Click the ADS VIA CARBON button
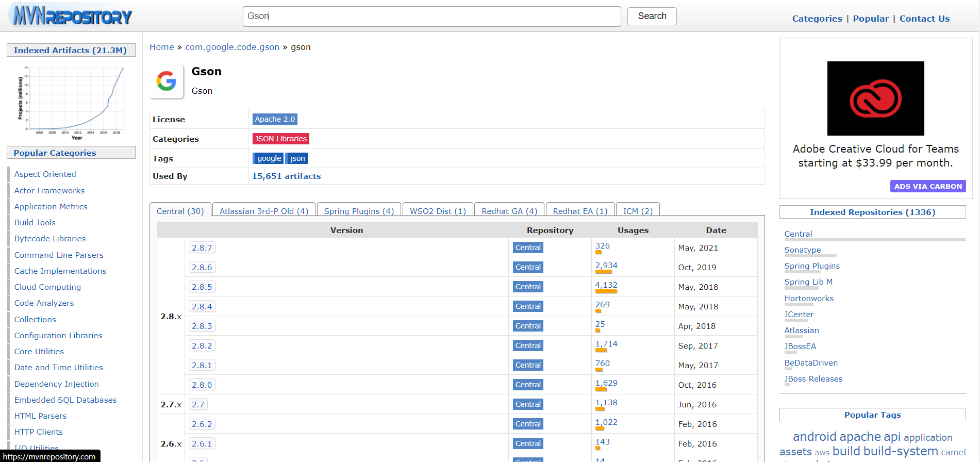Screen dimensions: 980x462 point(928,186)
